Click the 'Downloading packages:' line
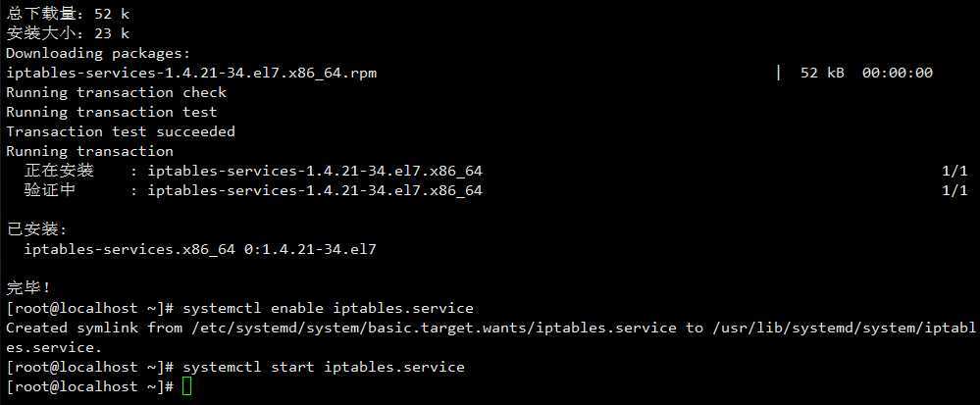This screenshot has width=980, height=405. (x=98, y=54)
